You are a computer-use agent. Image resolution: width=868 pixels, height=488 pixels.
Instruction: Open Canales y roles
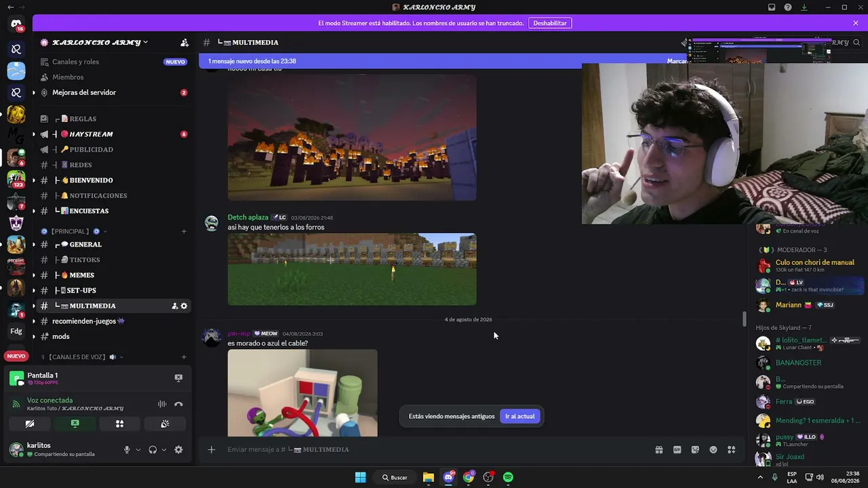(113, 62)
